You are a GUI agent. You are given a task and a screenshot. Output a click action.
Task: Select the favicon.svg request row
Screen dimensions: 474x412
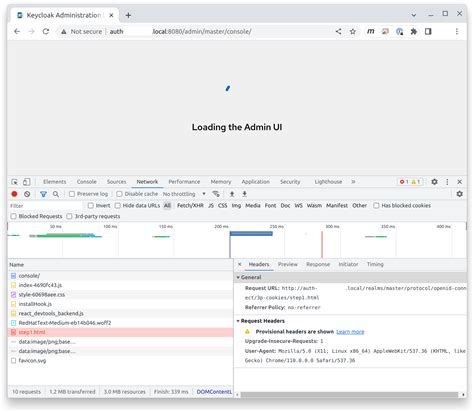point(120,361)
